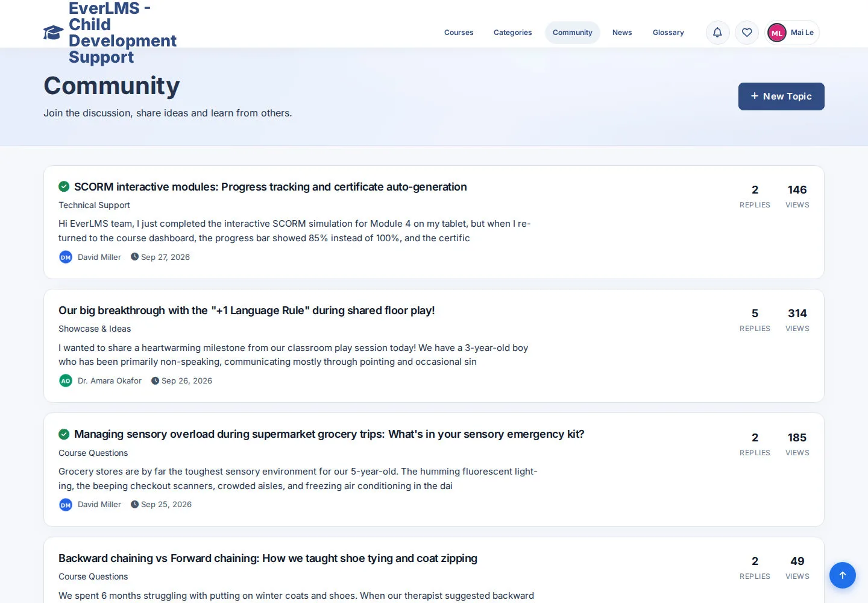Viewport: 868px width, 603px height.
Task: Click David Miller avatar on SCORM topic
Action: [66, 257]
